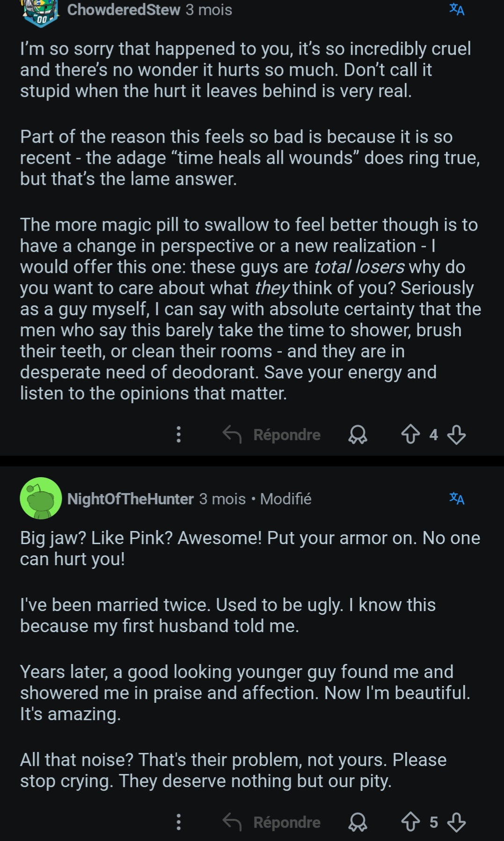Select Répondre under NightOfTheHunter's comment

(286, 822)
